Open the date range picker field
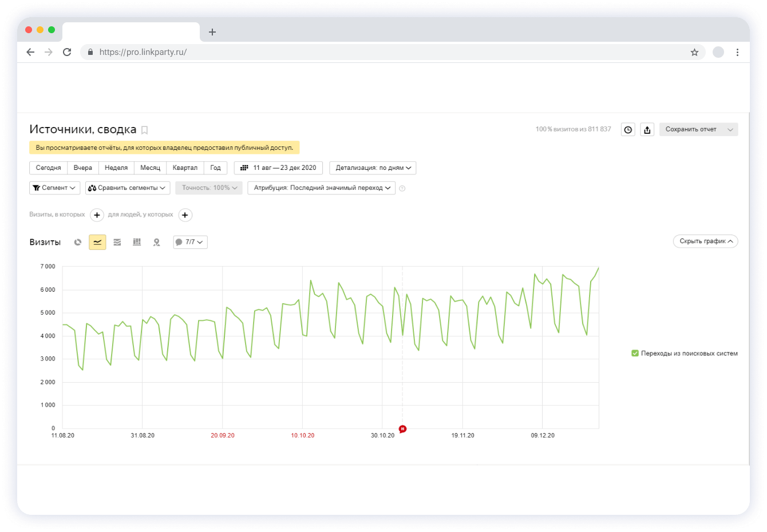This screenshot has width=767, height=532. tap(279, 168)
